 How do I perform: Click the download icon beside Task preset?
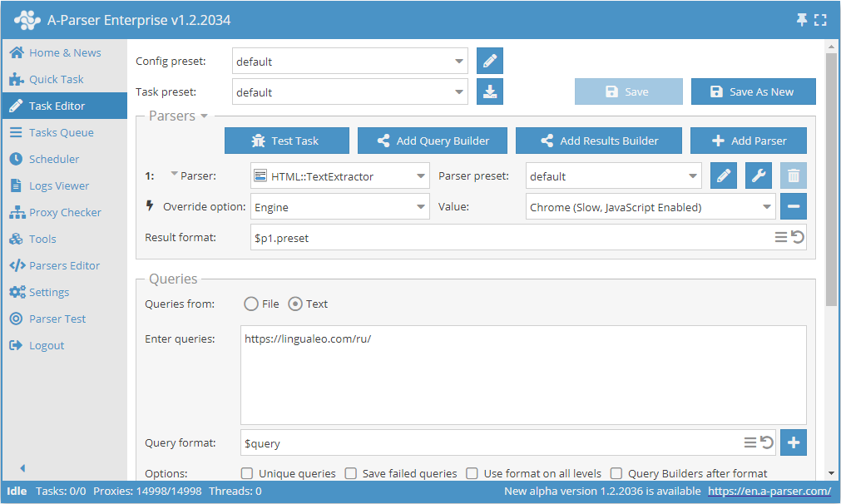coord(490,92)
